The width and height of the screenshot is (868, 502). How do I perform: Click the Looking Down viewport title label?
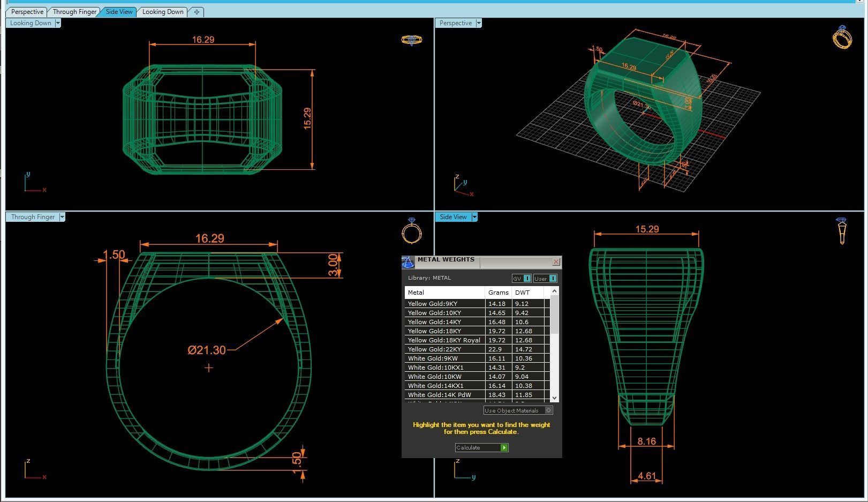click(31, 23)
